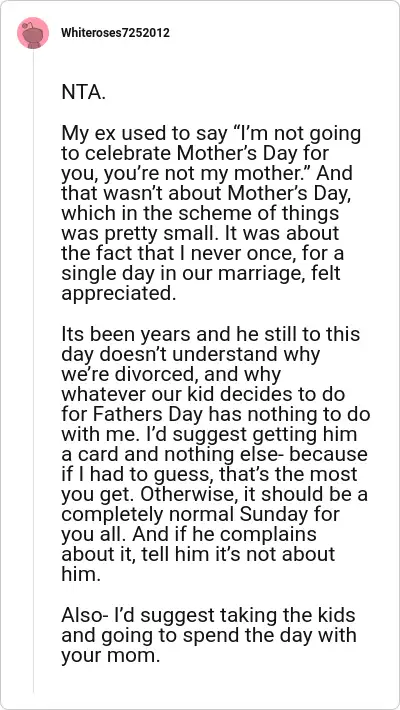The height and width of the screenshot is (710, 400).
Task: Click the line 'about it, tell him it's not about'
Action: point(198,553)
